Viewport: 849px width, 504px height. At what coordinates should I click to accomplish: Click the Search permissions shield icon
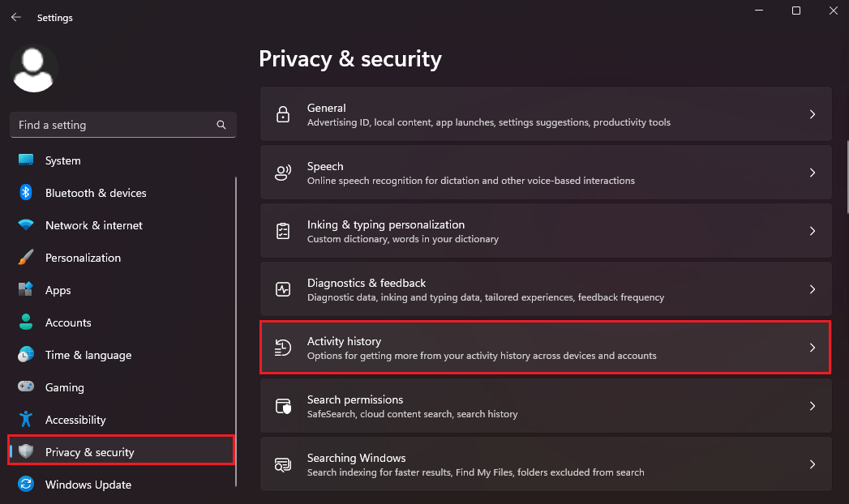(283, 406)
